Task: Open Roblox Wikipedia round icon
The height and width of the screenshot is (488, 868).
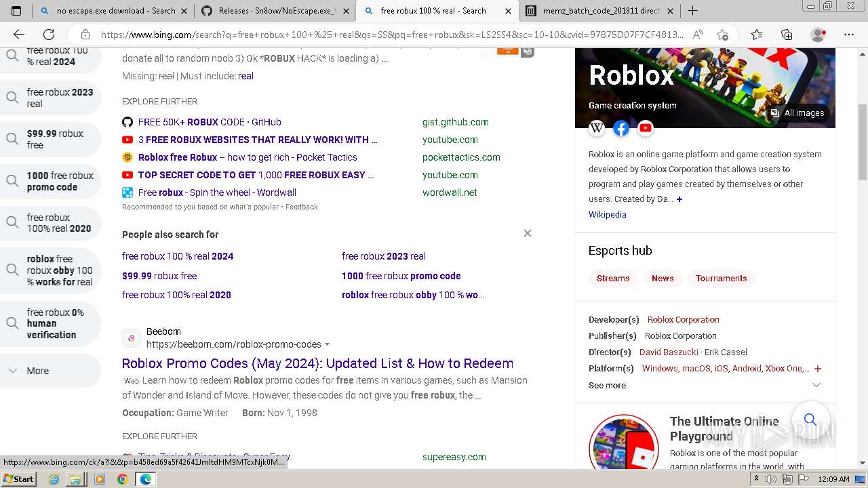Action: coord(597,127)
